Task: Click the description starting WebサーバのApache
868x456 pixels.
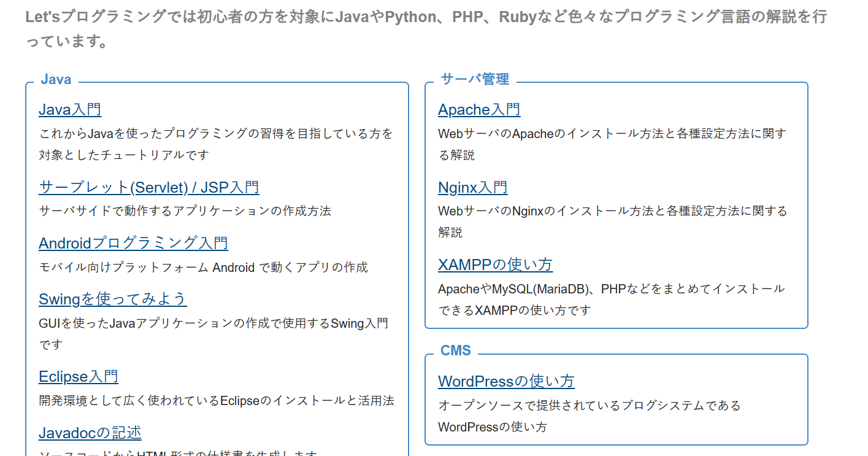Action: (612, 144)
